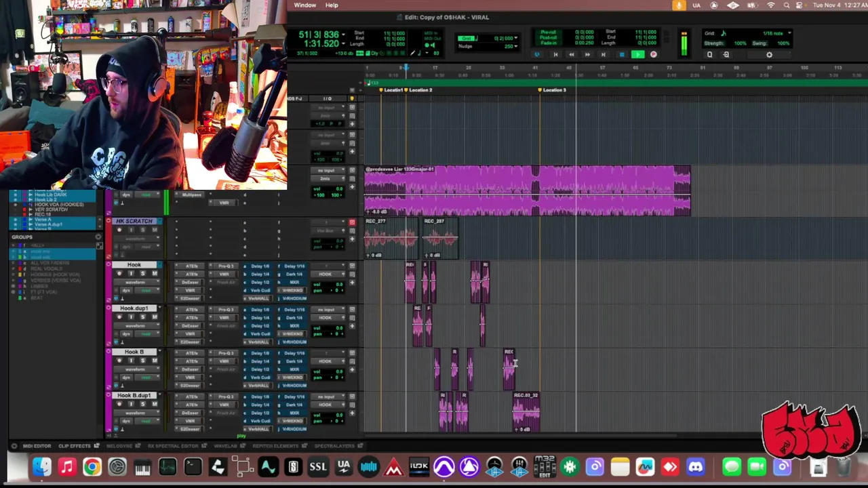Image resolution: width=868 pixels, height=488 pixels.
Task: Launch Google Chrome from the Dock
Action: click(92, 467)
